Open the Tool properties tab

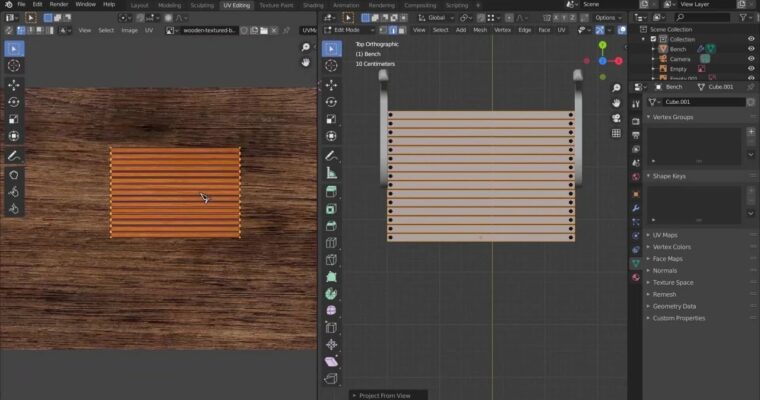[636, 104]
